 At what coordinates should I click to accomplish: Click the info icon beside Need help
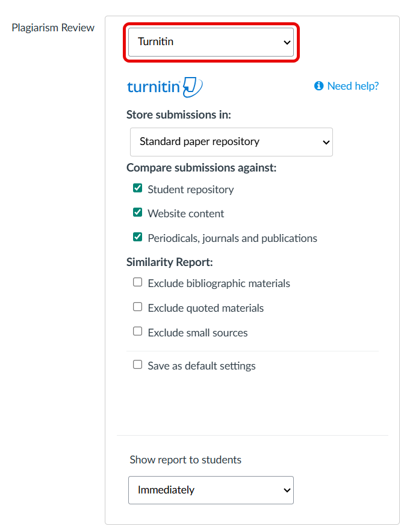point(319,86)
